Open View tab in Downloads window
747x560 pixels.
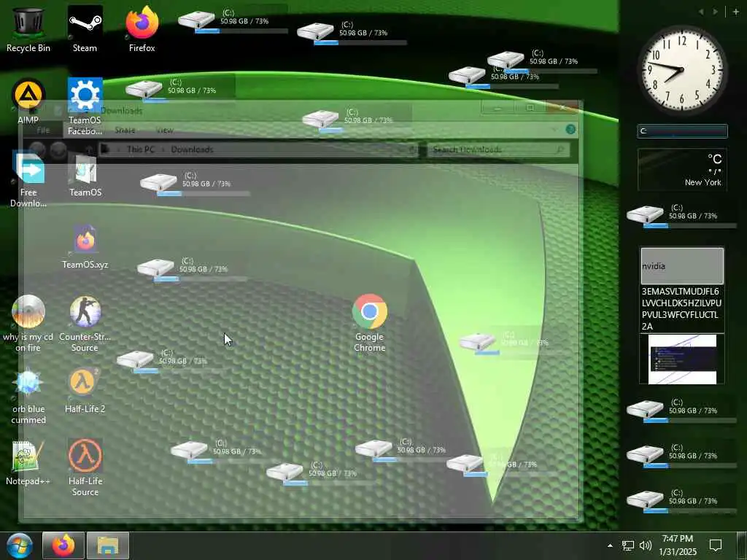pos(165,130)
